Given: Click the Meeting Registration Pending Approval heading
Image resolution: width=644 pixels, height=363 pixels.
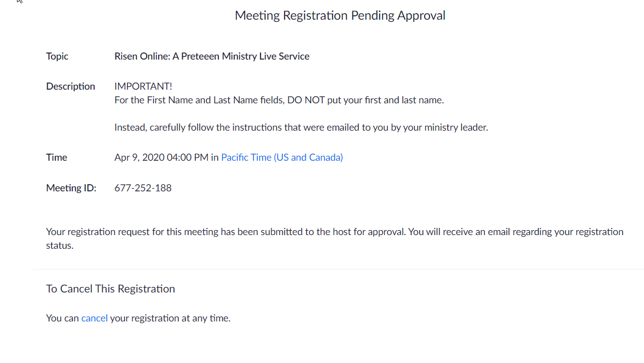Looking at the screenshot, I should [340, 16].
